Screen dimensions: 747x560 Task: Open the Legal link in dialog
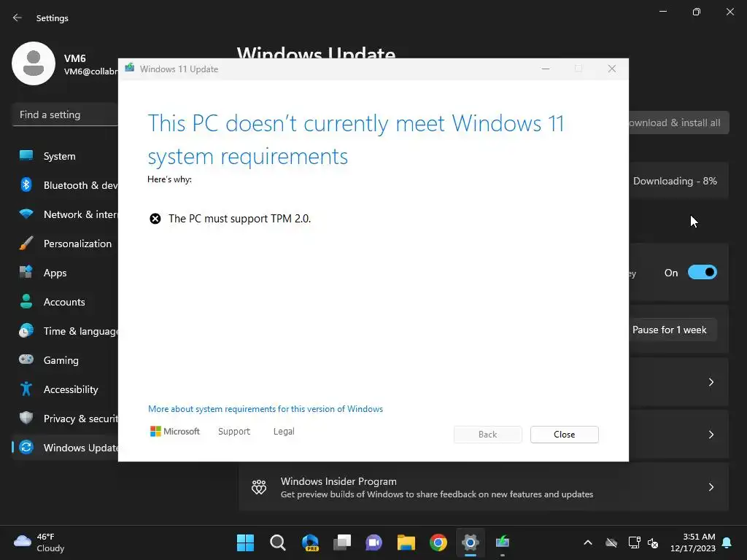point(284,432)
